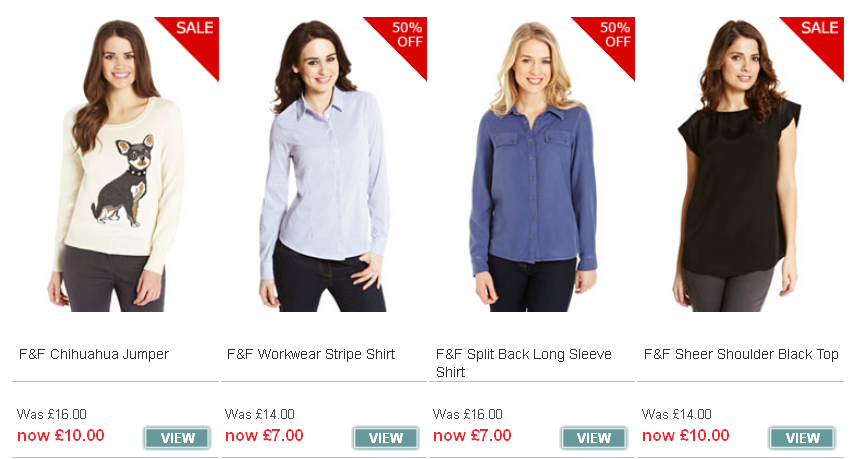Screen dimensions: 851x459
Task: Open the Chihuahua Jumper product photo
Action: click(115, 165)
